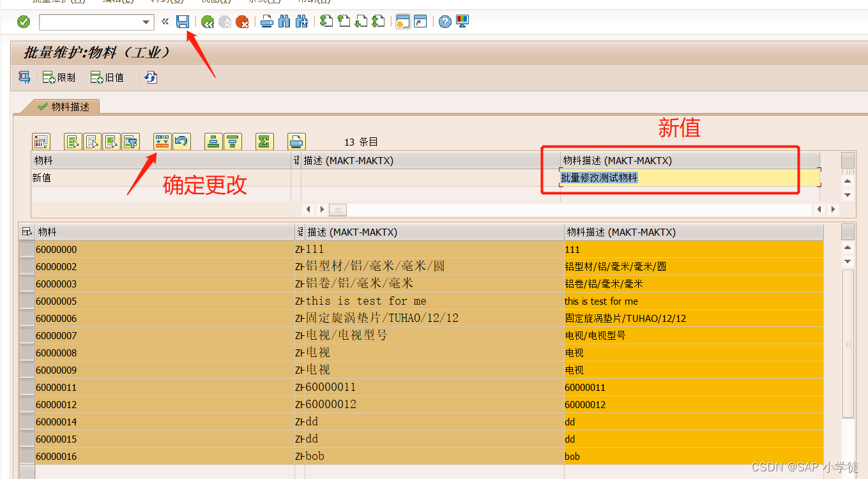
Task: Click the Sum (Σ) totals icon
Action: [x=264, y=141]
